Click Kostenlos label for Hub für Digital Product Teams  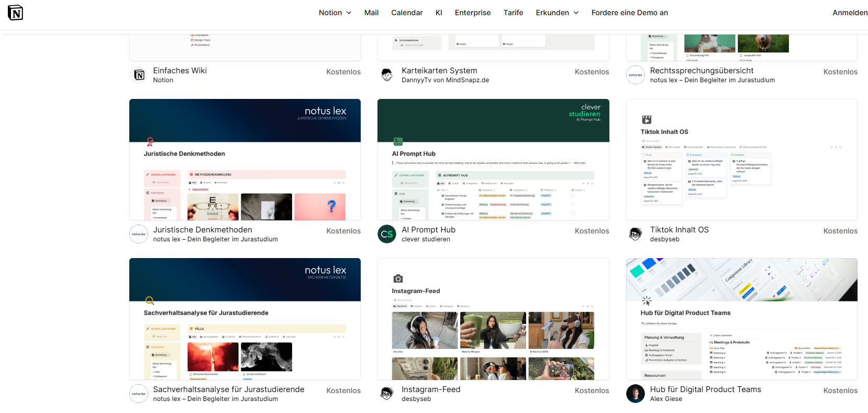click(x=840, y=390)
